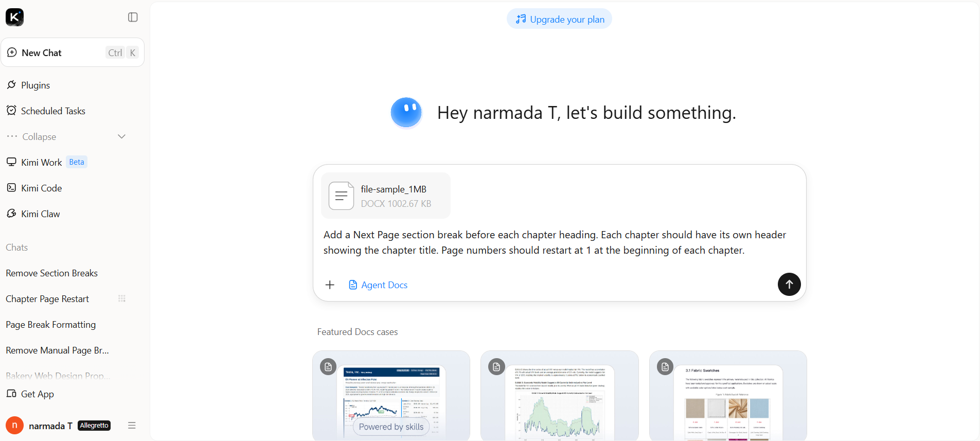Open Page Break Formatting chat
Viewport: 980px width, 441px height.
(51, 325)
